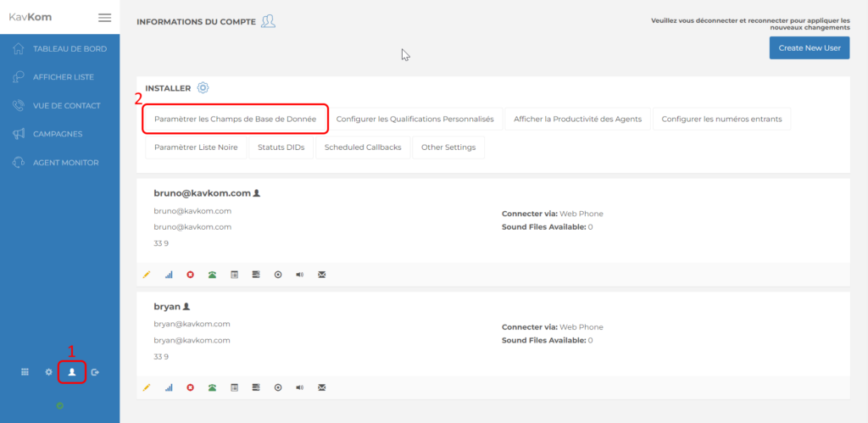Click the Scheduled Callbacks button

click(363, 147)
